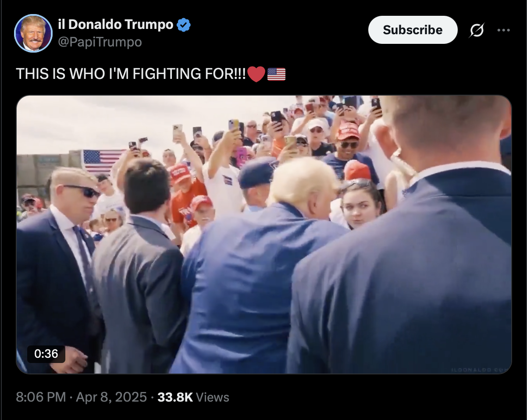Image resolution: width=527 pixels, height=420 pixels.
Task: Click the 0:36 video duration badge
Action: tap(46, 354)
